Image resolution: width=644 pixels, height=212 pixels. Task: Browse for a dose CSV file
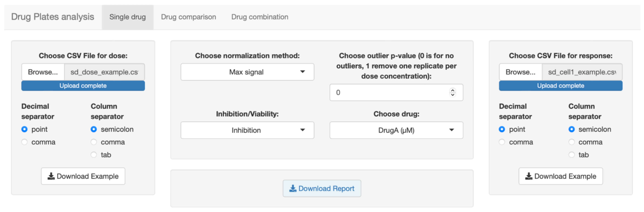43,72
